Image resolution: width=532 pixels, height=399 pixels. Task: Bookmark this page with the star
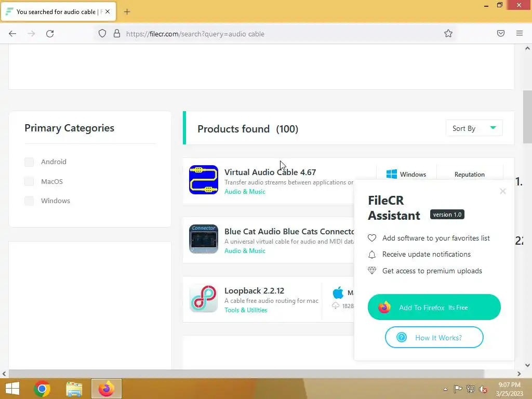[x=448, y=33]
